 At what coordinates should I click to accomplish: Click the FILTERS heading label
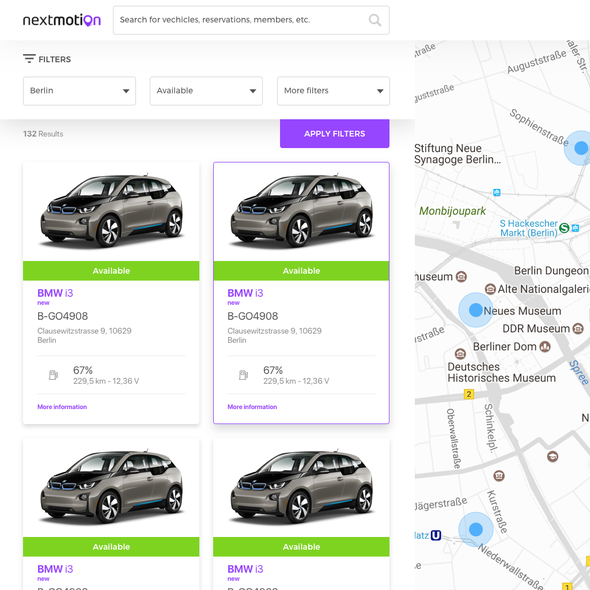point(55,59)
